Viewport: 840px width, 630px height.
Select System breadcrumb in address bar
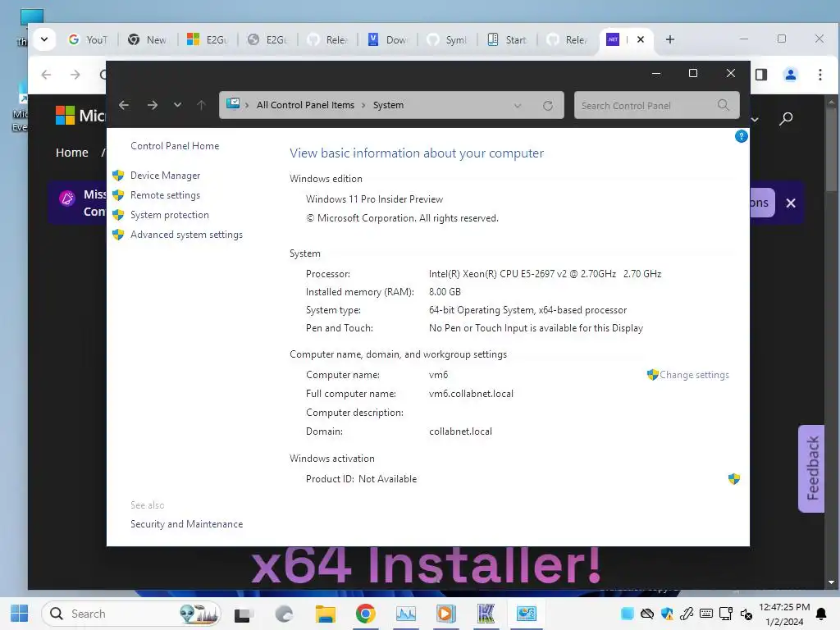(388, 105)
